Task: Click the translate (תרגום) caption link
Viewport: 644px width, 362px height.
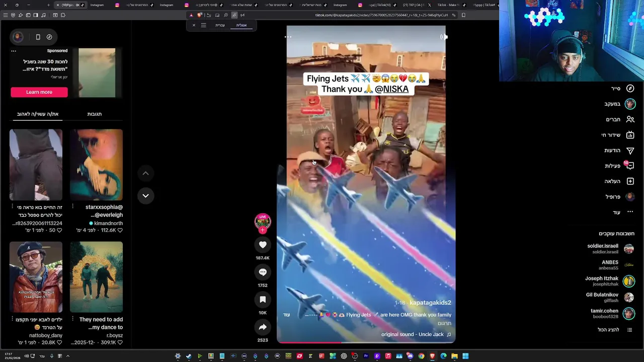Action: pos(444,324)
